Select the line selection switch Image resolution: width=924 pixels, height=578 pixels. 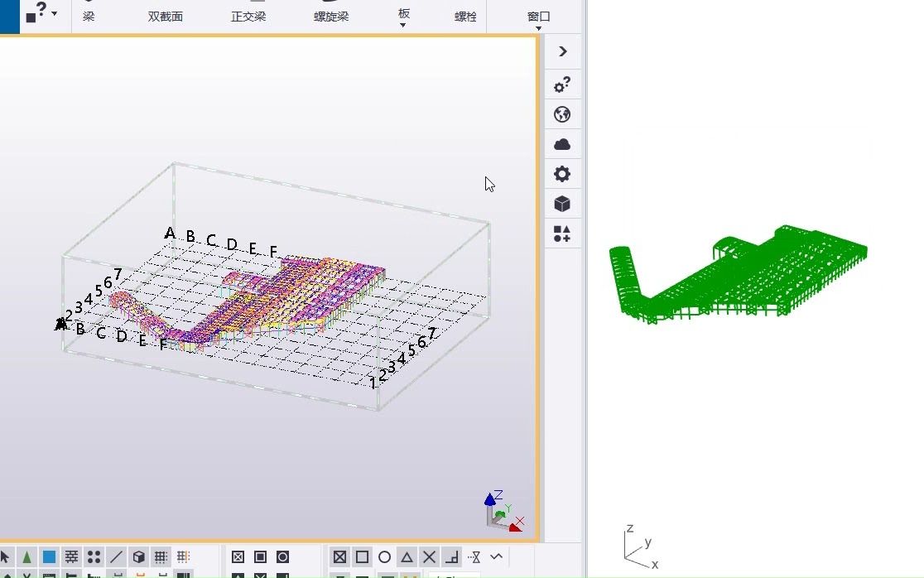pos(115,557)
